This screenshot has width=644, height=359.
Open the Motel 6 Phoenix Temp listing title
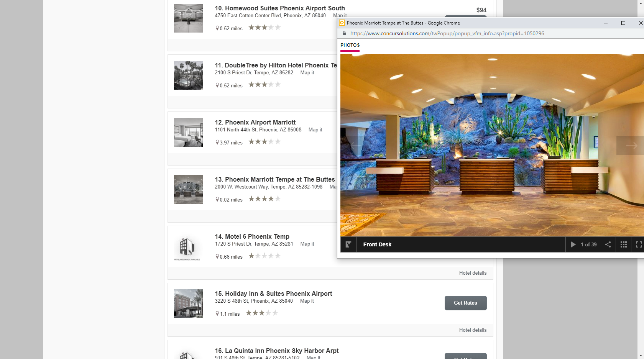[252, 236]
